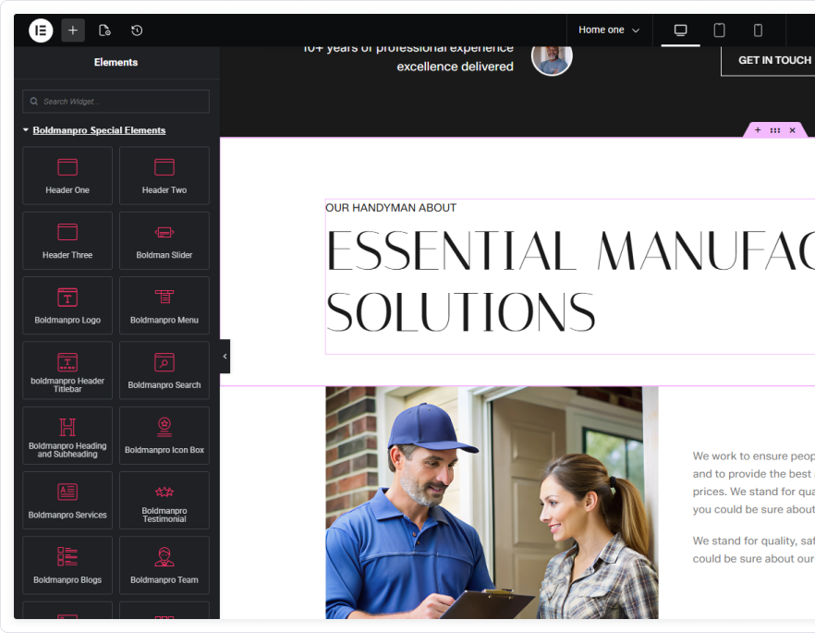Select the Boldmanpro Search widget

[x=164, y=371]
